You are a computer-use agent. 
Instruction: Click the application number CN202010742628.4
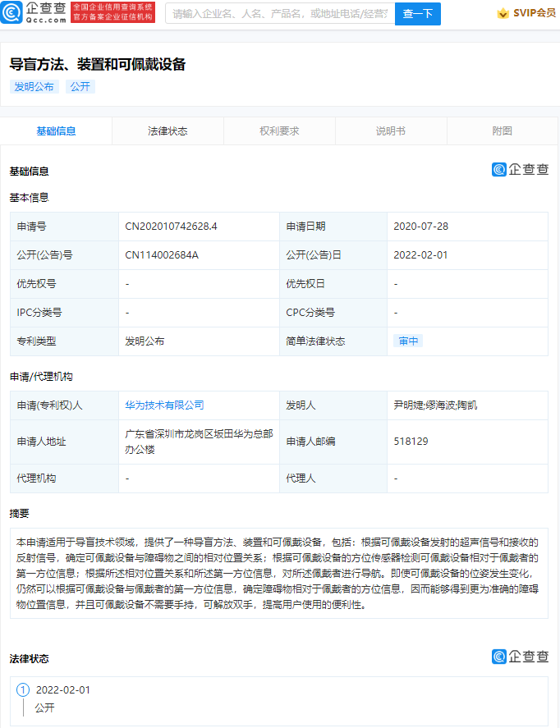point(171,227)
